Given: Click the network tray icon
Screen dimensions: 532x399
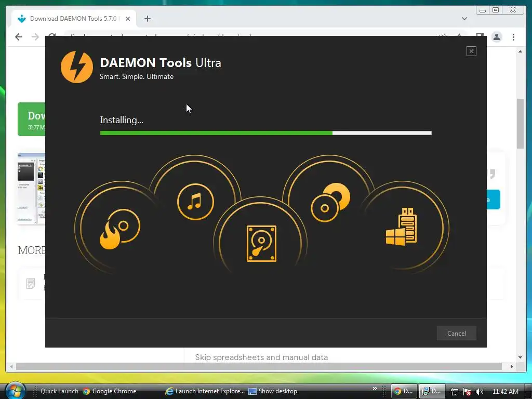Looking at the screenshot, I should coord(455,392).
